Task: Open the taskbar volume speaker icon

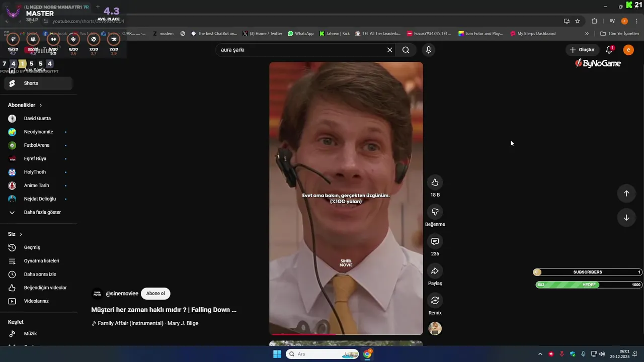Action: (602, 354)
